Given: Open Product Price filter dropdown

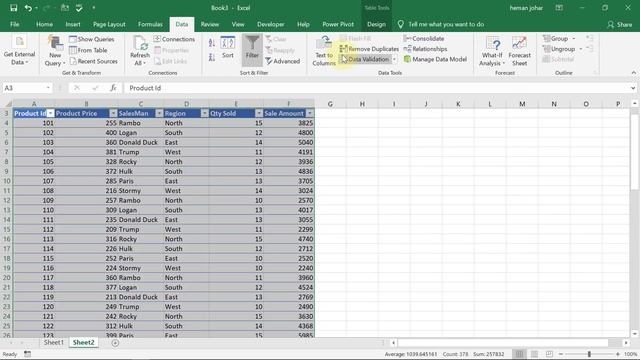Looking at the screenshot, I should point(113,113).
